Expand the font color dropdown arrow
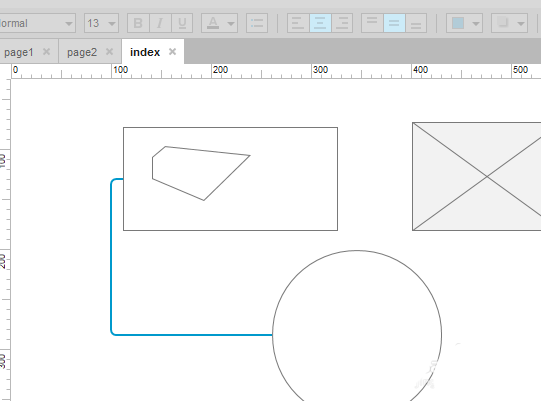The image size is (541, 401). pyautogui.click(x=231, y=23)
